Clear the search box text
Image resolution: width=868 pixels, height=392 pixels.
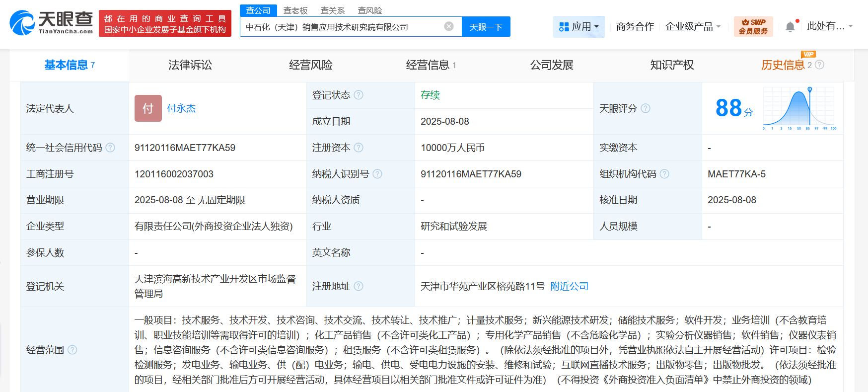pyautogui.click(x=448, y=26)
